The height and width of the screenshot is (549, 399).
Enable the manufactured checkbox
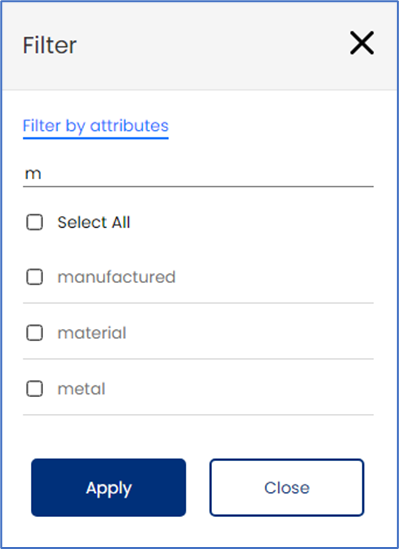tap(35, 277)
